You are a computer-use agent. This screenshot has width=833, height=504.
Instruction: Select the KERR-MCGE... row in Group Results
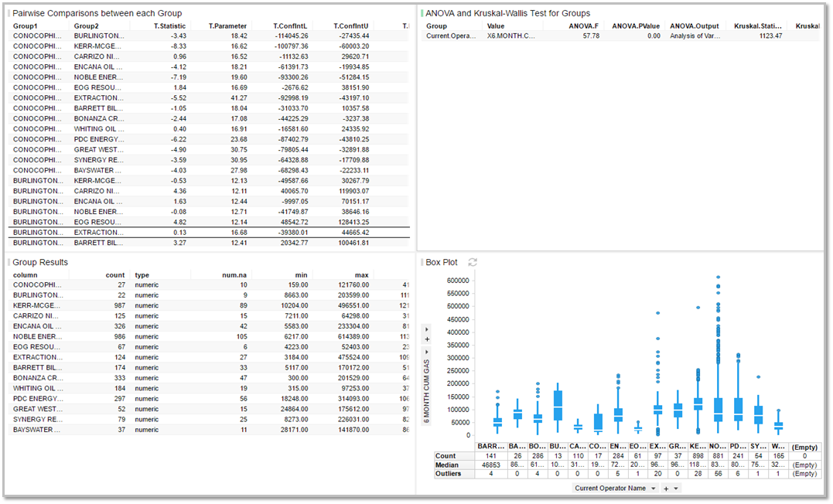point(209,305)
